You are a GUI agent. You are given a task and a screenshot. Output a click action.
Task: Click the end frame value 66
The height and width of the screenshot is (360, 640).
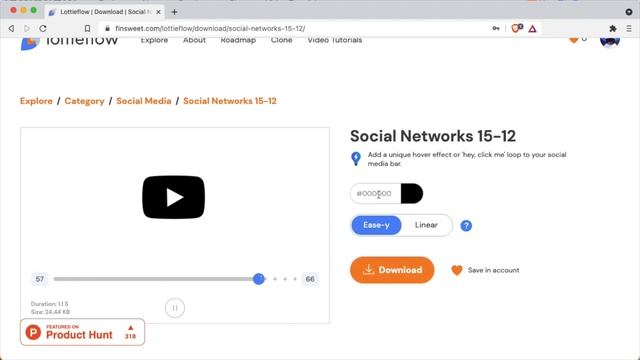click(x=310, y=279)
